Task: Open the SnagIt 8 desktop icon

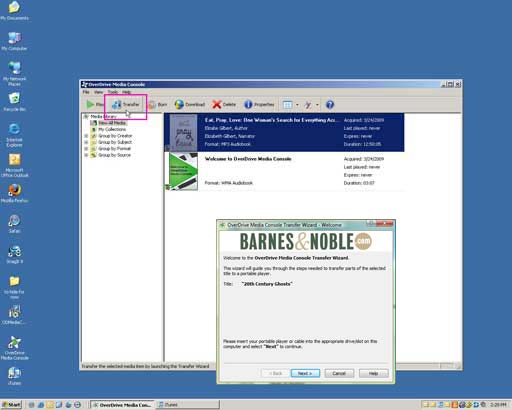Action: tap(14, 254)
